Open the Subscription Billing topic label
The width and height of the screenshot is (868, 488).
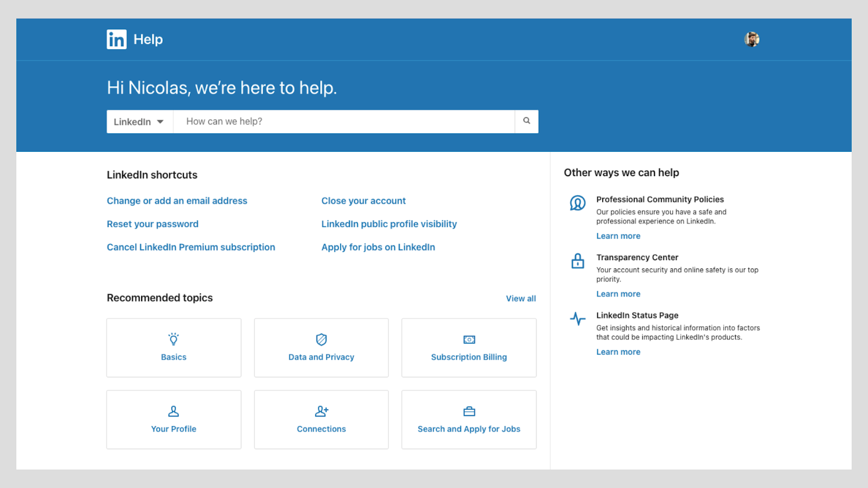[469, 357]
